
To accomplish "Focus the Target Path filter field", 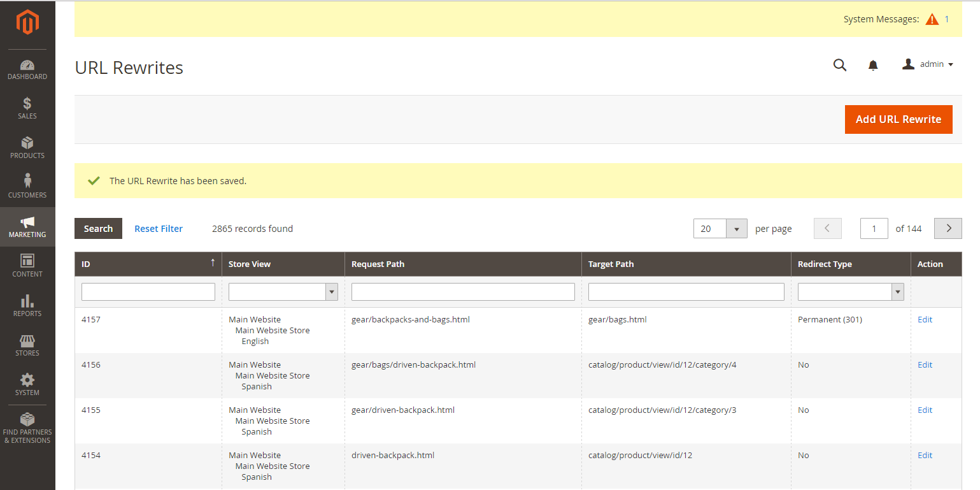I will (686, 292).
